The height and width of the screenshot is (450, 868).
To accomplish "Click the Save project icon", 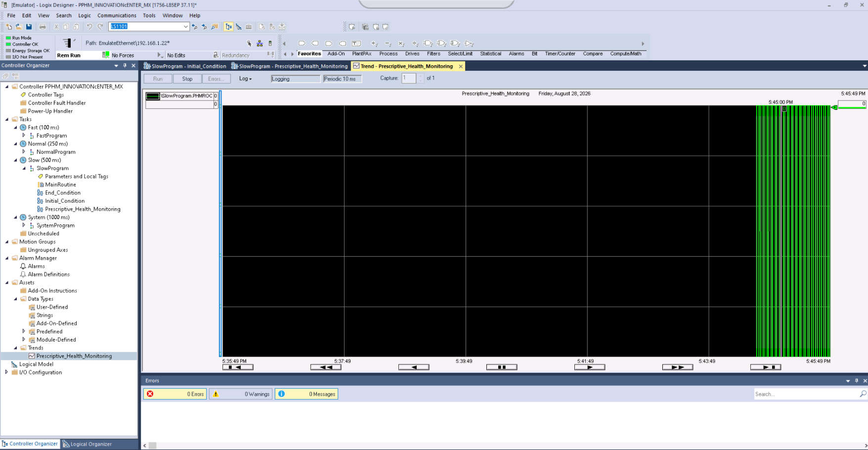I will tap(29, 27).
